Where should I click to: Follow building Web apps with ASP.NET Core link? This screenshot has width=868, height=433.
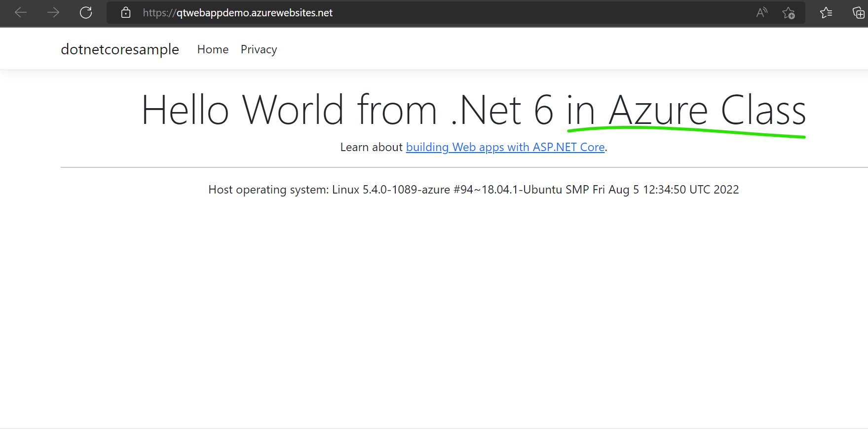(x=505, y=147)
